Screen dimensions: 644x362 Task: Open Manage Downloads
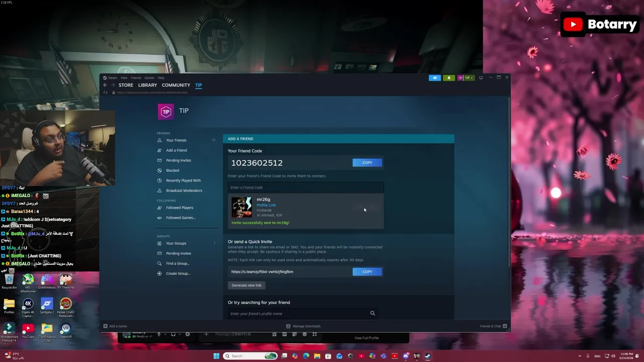[303, 326]
